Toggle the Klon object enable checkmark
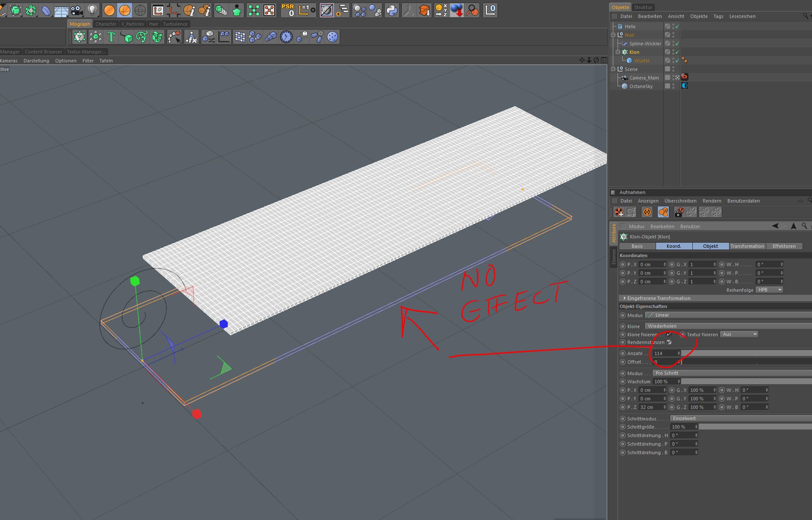812x520 pixels. (677, 52)
